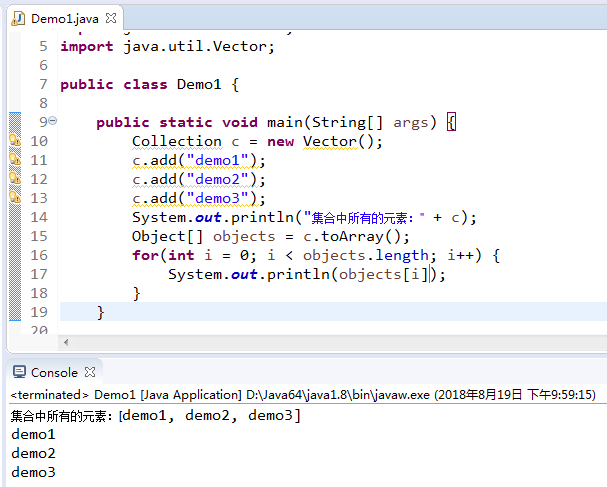The width and height of the screenshot is (607, 487).
Task: Click 'String[]' parameter type on line 9
Action: point(347,123)
